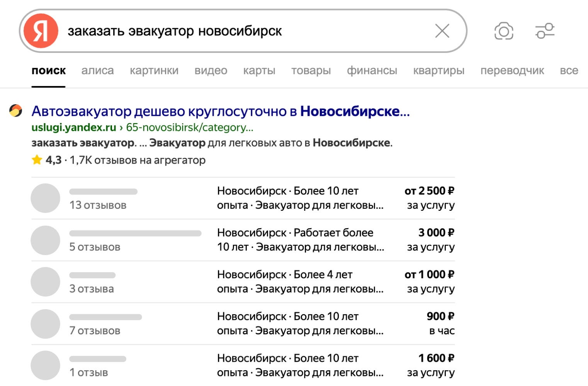Click the yellow star rating icon
This screenshot has width=588, height=386.
click(x=37, y=159)
